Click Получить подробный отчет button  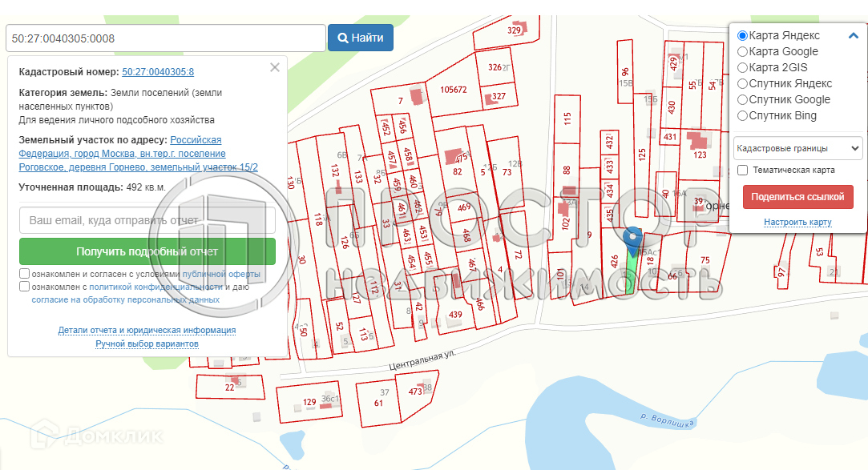click(147, 251)
